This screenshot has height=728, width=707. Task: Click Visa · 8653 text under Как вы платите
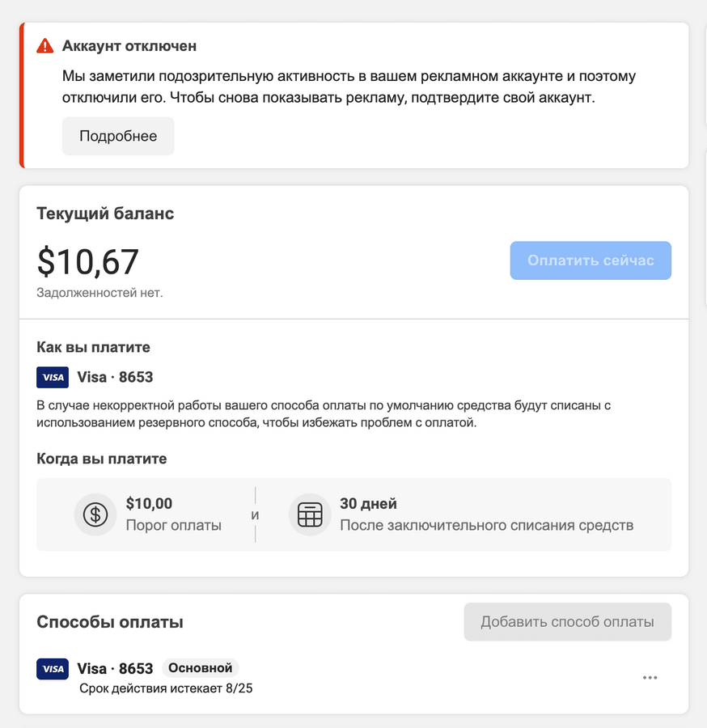[115, 377]
